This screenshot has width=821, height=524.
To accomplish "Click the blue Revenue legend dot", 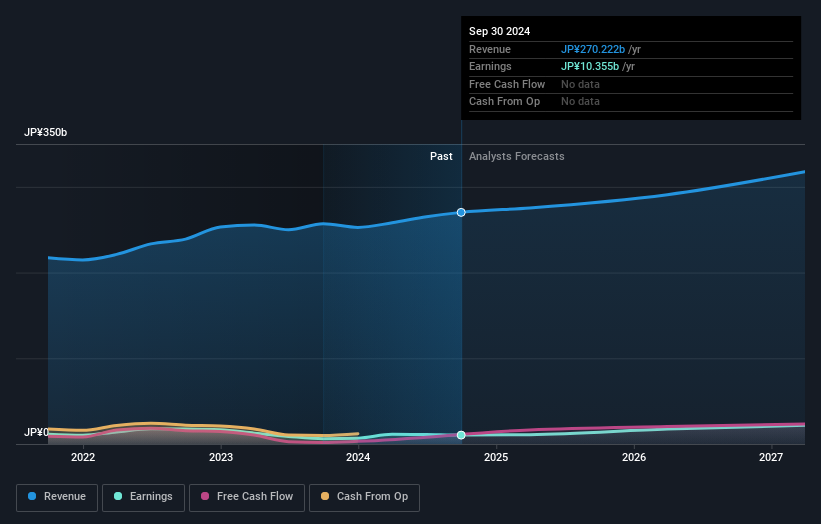I will 32,496.
